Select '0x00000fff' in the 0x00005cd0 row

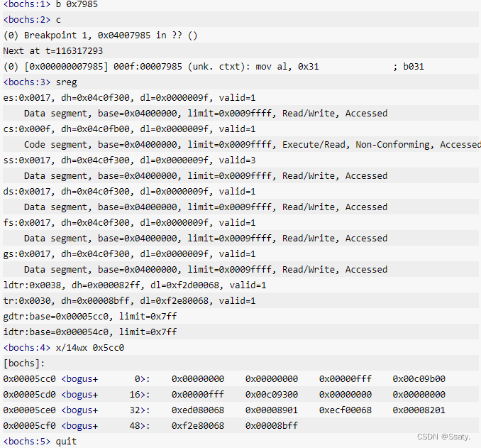tap(198, 395)
